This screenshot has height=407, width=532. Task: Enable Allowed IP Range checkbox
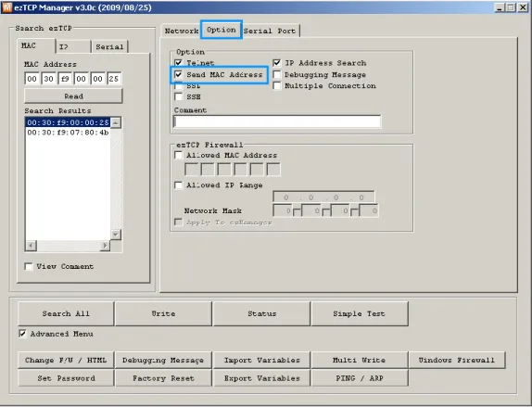178,185
